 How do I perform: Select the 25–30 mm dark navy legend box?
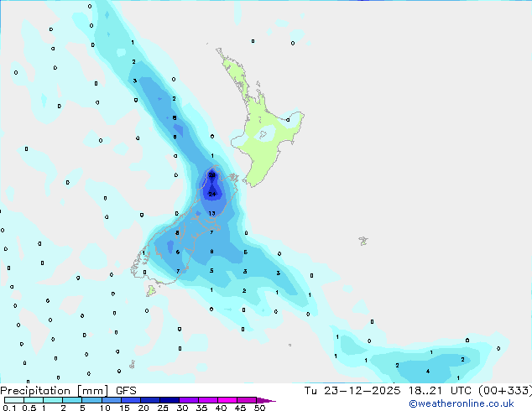(170, 400)
